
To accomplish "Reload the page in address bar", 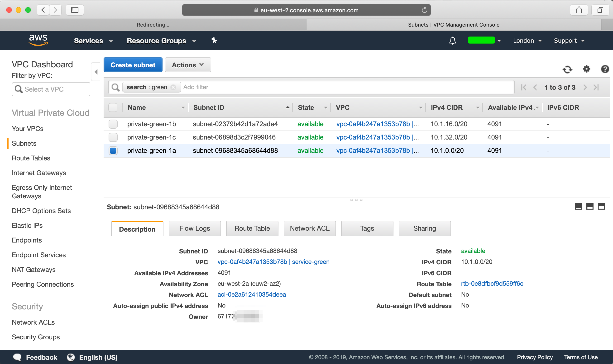I will click(x=424, y=10).
